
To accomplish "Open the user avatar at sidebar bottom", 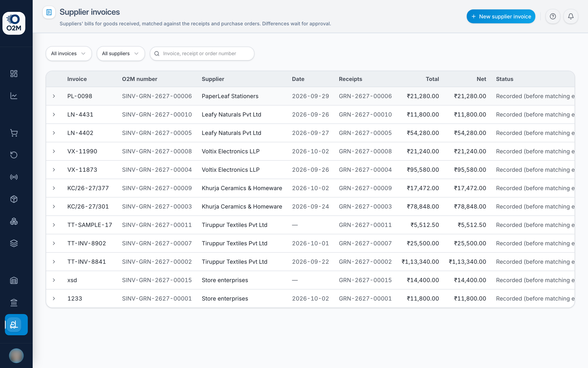I will pyautogui.click(x=16, y=356).
